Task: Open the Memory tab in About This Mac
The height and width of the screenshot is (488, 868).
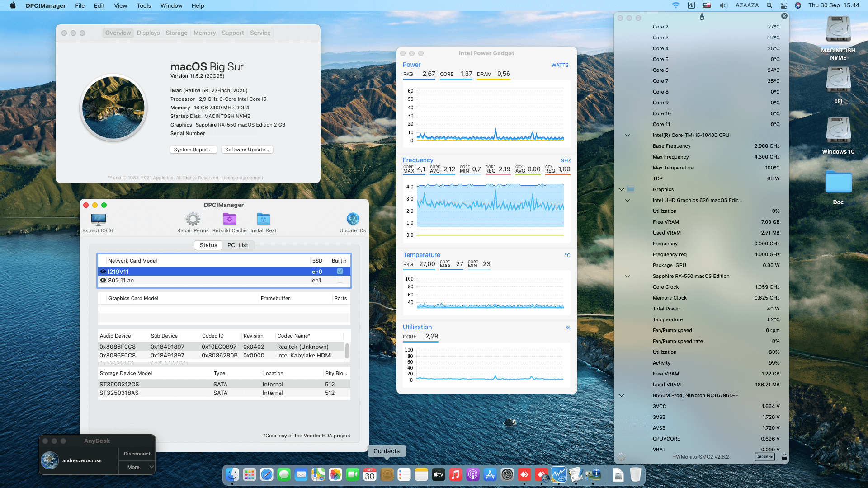Action: (x=204, y=33)
